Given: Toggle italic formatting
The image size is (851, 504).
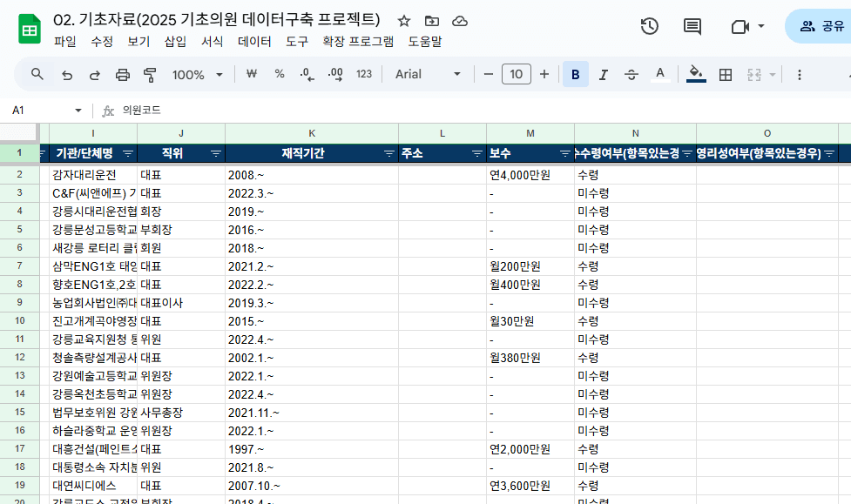Looking at the screenshot, I should tap(603, 75).
